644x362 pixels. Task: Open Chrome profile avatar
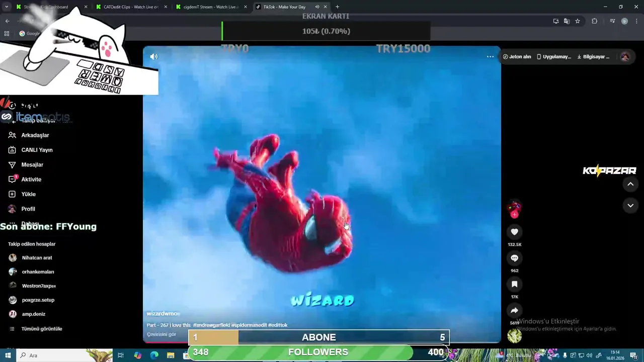pos(624,21)
